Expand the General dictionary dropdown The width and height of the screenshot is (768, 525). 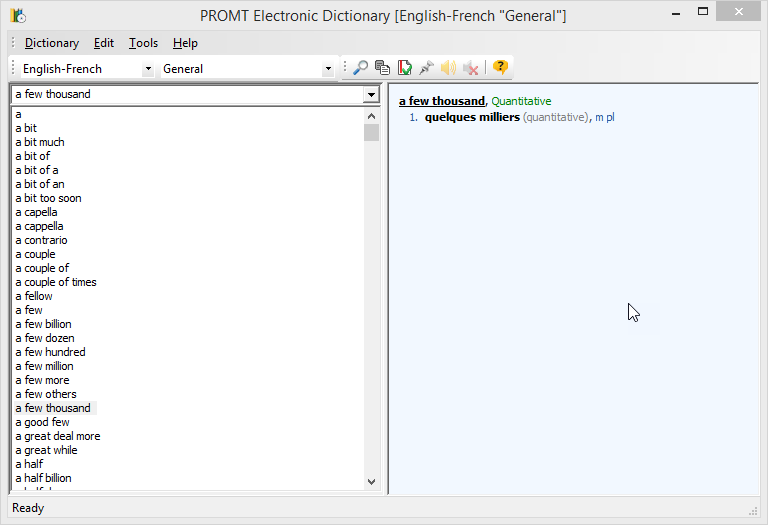328,69
